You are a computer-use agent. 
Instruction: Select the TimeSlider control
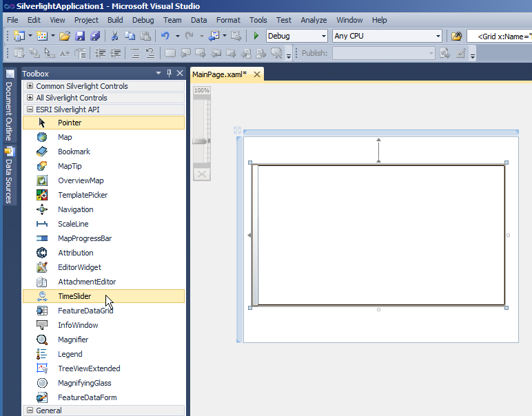coord(104,296)
